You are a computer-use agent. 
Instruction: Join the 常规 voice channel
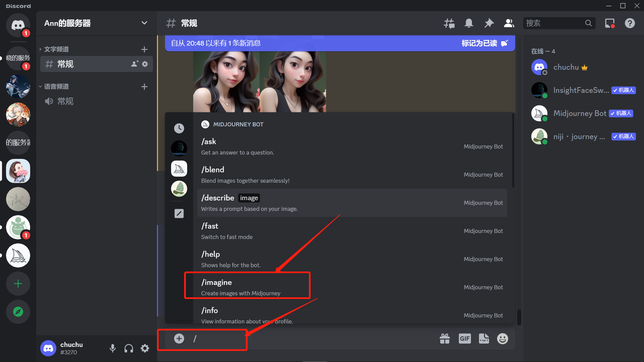tap(65, 101)
